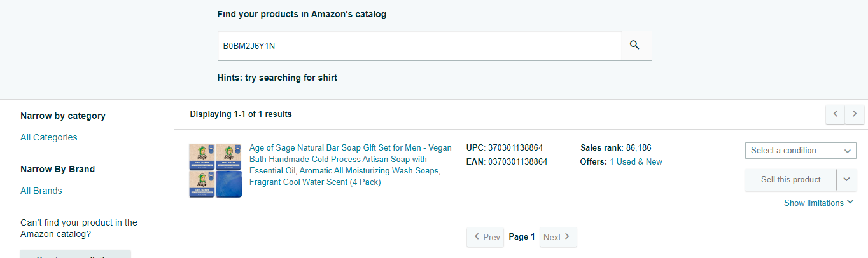This screenshot has width=868, height=258.
Task: Click the Sales rank value 86,186
Action: click(x=638, y=148)
